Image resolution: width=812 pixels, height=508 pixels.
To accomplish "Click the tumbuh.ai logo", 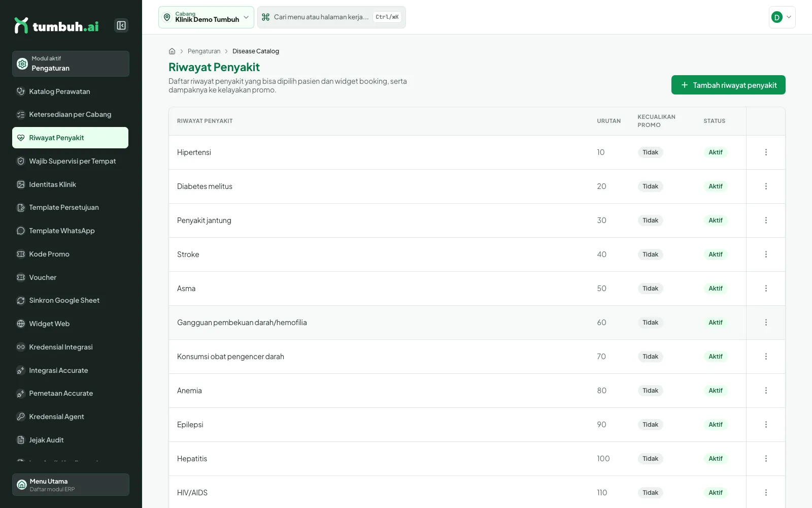I will [56, 26].
